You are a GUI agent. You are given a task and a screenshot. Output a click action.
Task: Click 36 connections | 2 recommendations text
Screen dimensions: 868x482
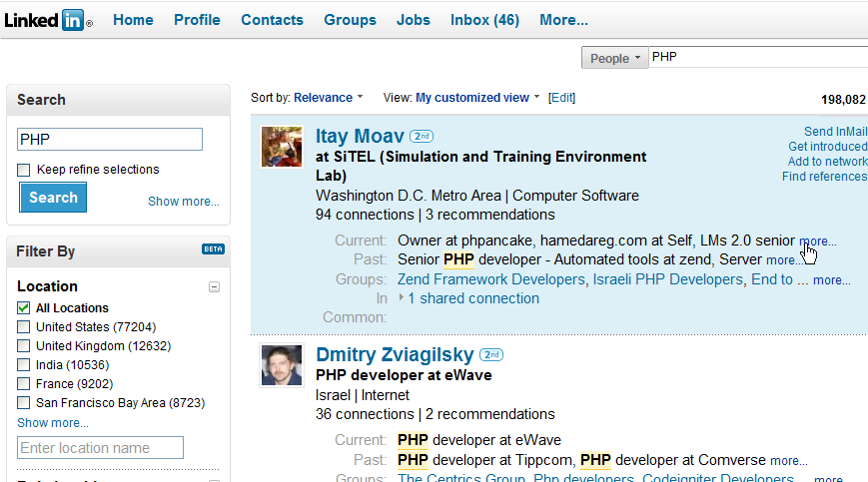(435, 414)
